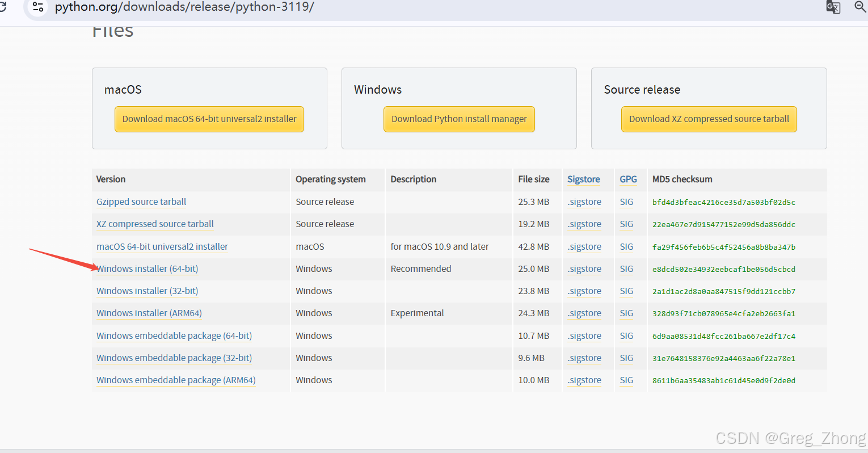This screenshot has height=453, width=868.
Task: Click MD5 checksum 22ea467e7d915477152e99d5da856ddc
Action: tap(724, 225)
